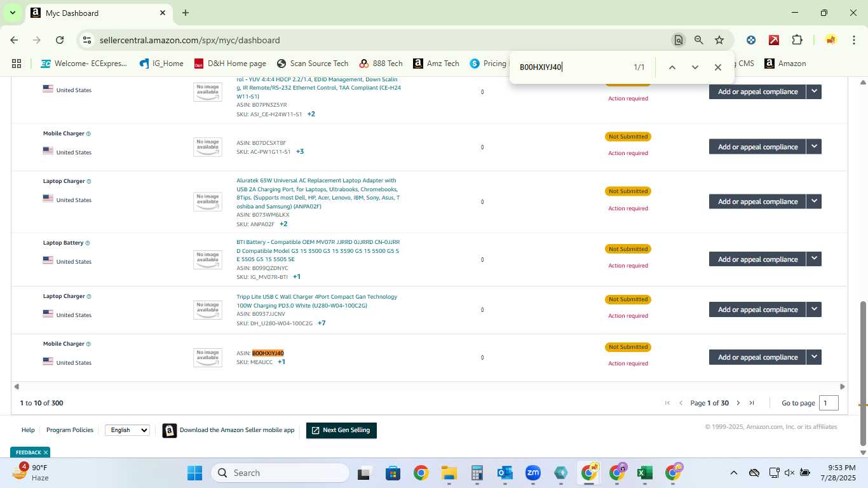Click info icon beside Aluratek Laptop Charger type
The height and width of the screenshot is (488, 868).
89,182
